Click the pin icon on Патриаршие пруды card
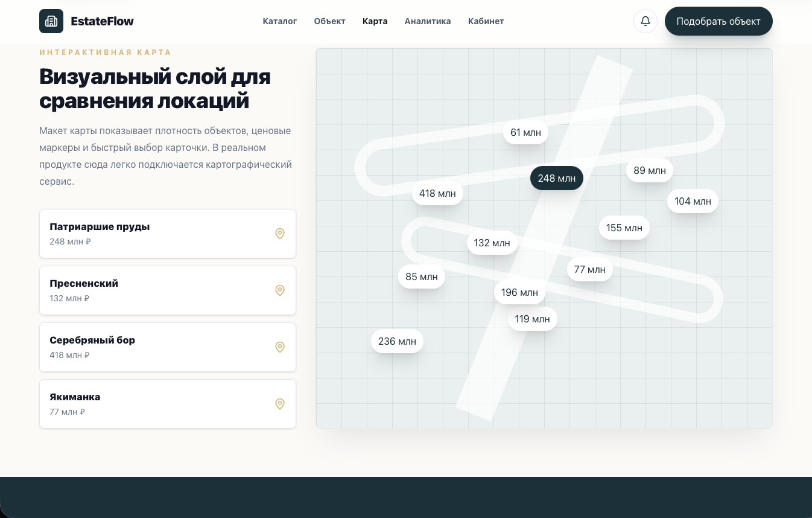The image size is (812, 518). (x=280, y=234)
